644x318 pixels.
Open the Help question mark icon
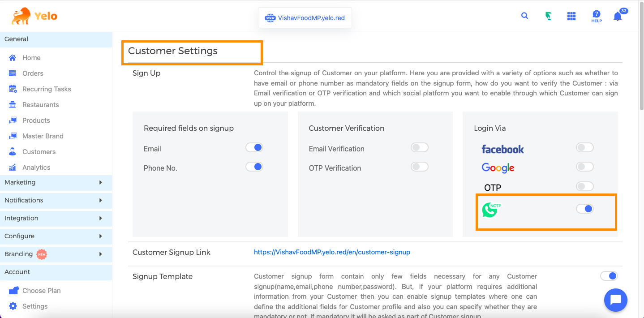(x=596, y=17)
